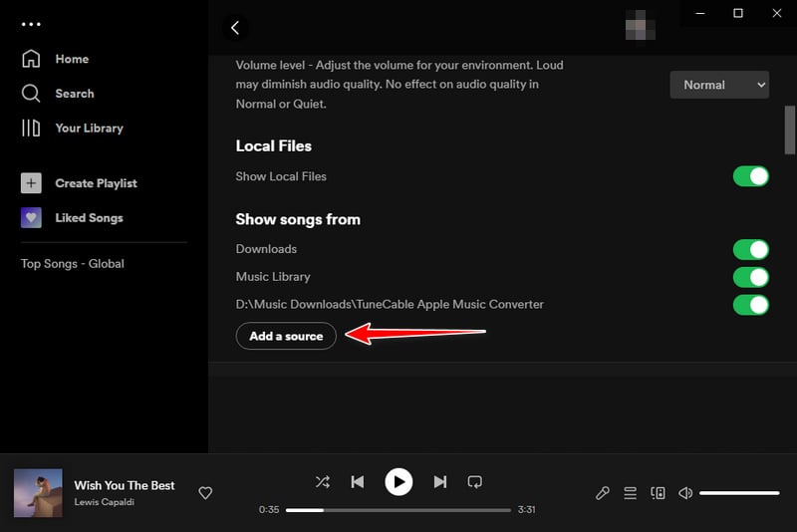Open the Create Playlist entry
The width and height of the screenshot is (797, 532).
pos(96,183)
